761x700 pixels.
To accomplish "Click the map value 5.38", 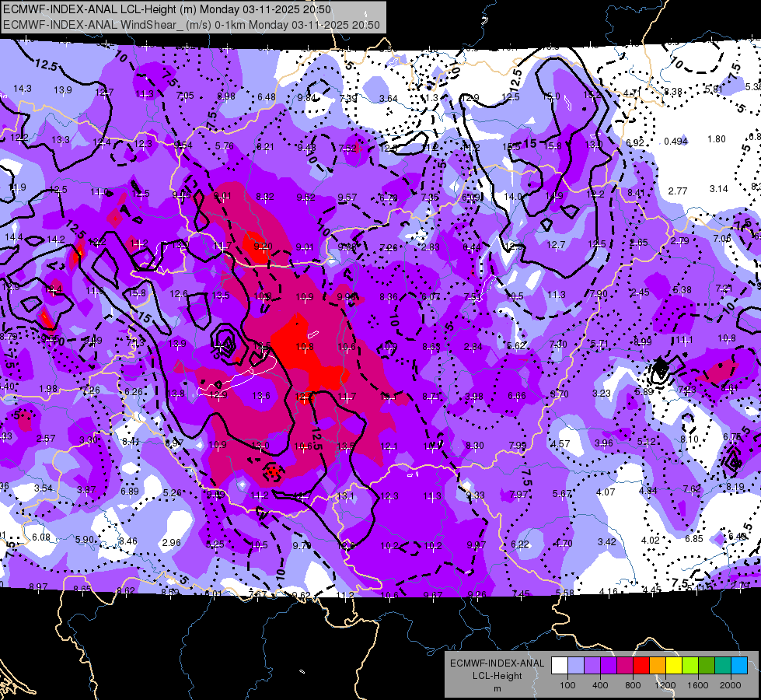I will coord(682,290).
